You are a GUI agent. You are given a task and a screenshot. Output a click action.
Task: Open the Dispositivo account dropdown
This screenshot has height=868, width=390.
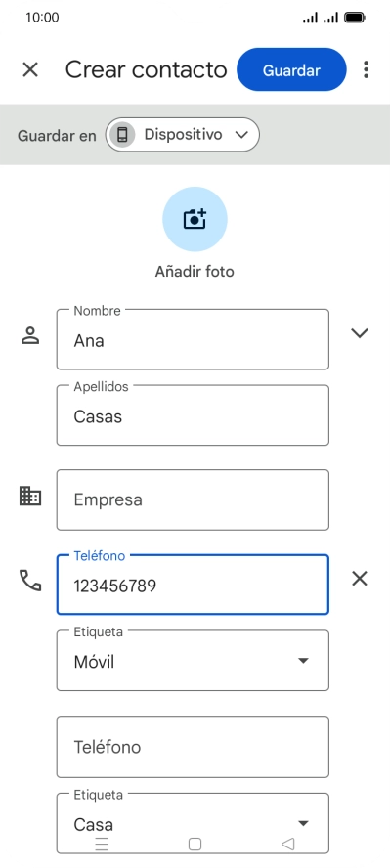183,135
